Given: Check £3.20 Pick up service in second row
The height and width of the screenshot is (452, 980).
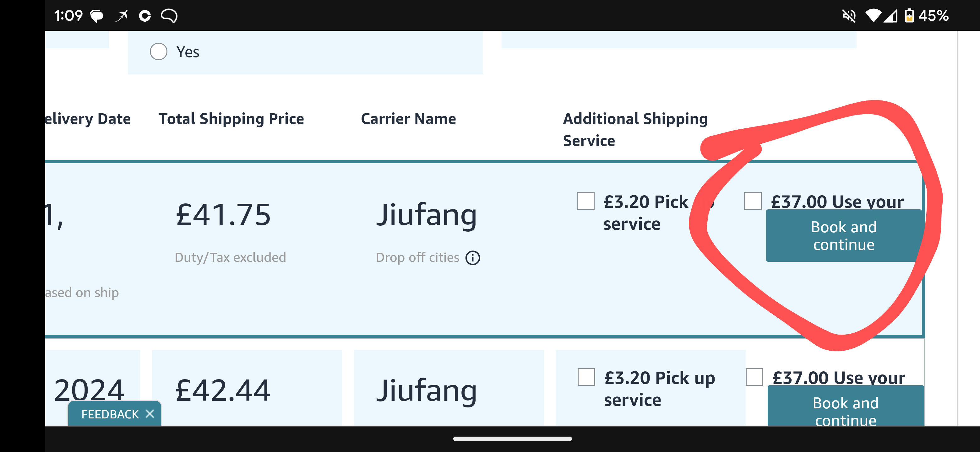Looking at the screenshot, I should point(586,377).
